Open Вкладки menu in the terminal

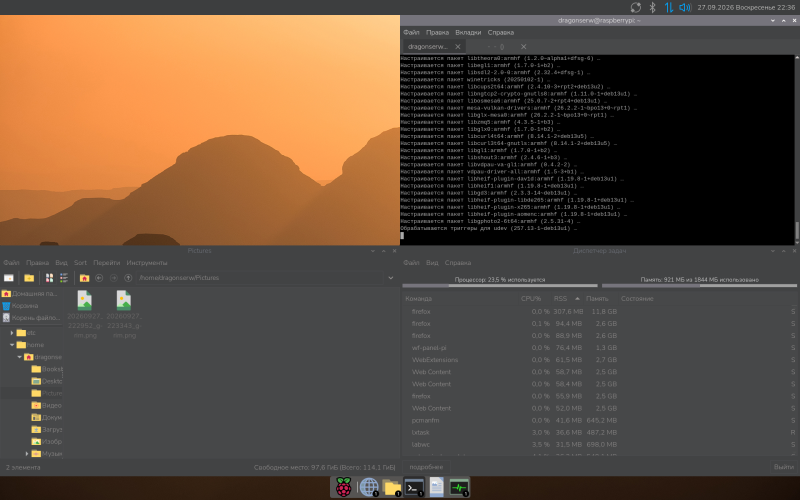pos(468,32)
